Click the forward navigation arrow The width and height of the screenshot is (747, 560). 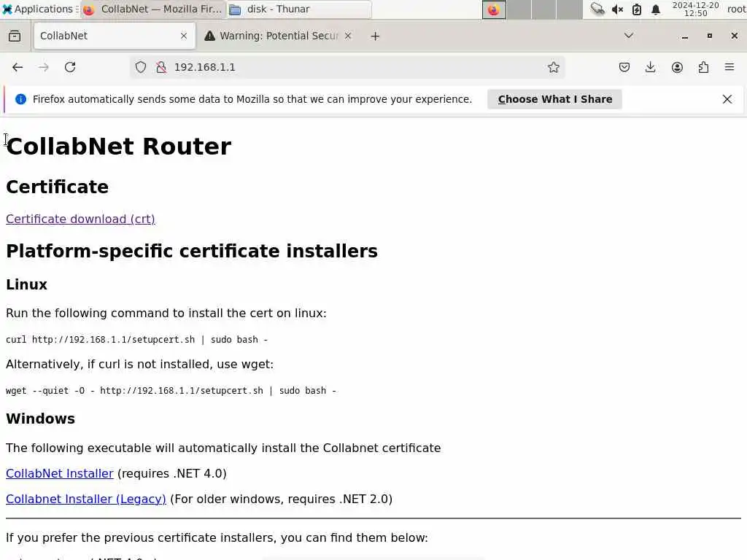(43, 67)
